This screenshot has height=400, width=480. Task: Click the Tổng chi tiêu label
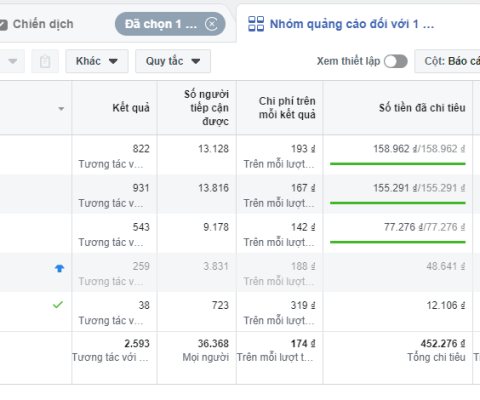(x=436, y=357)
